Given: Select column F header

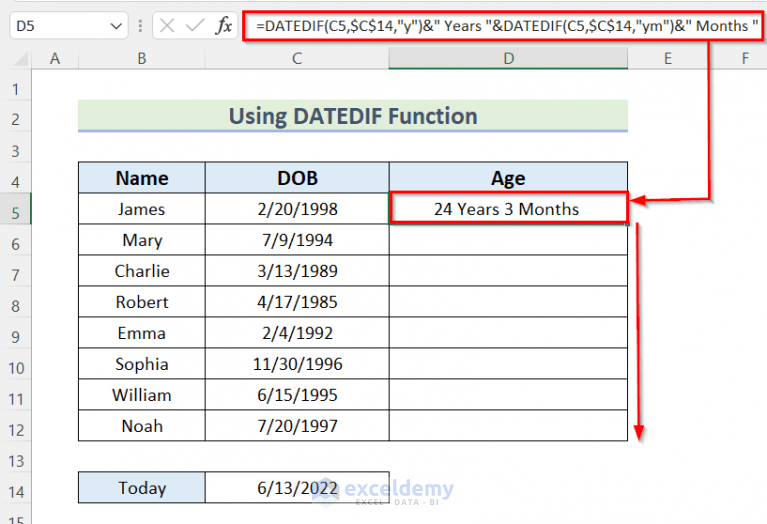Looking at the screenshot, I should tap(745, 59).
